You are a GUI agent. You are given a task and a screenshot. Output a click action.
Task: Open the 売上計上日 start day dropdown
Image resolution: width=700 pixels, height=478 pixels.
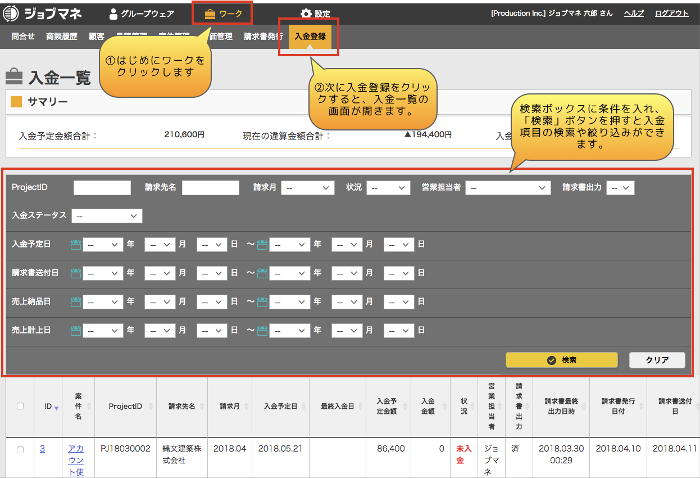212,331
